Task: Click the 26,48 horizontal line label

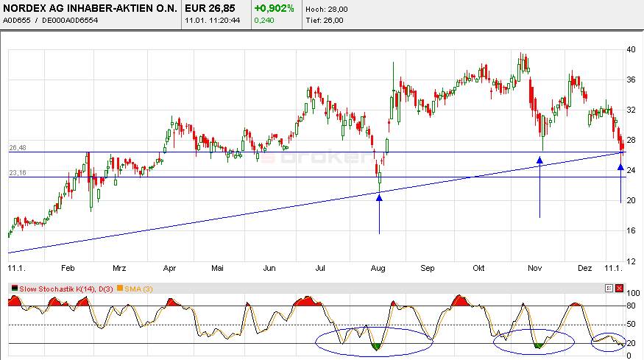Action: point(18,147)
